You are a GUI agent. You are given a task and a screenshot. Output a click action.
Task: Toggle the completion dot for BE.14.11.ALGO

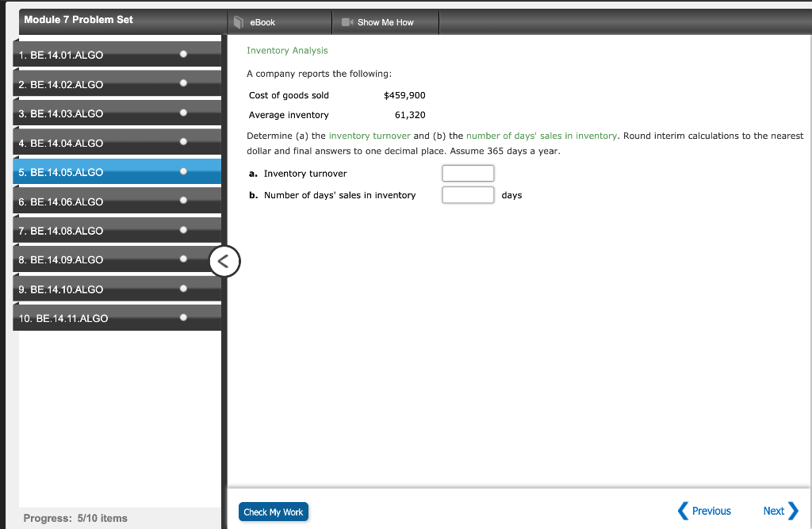click(x=184, y=316)
